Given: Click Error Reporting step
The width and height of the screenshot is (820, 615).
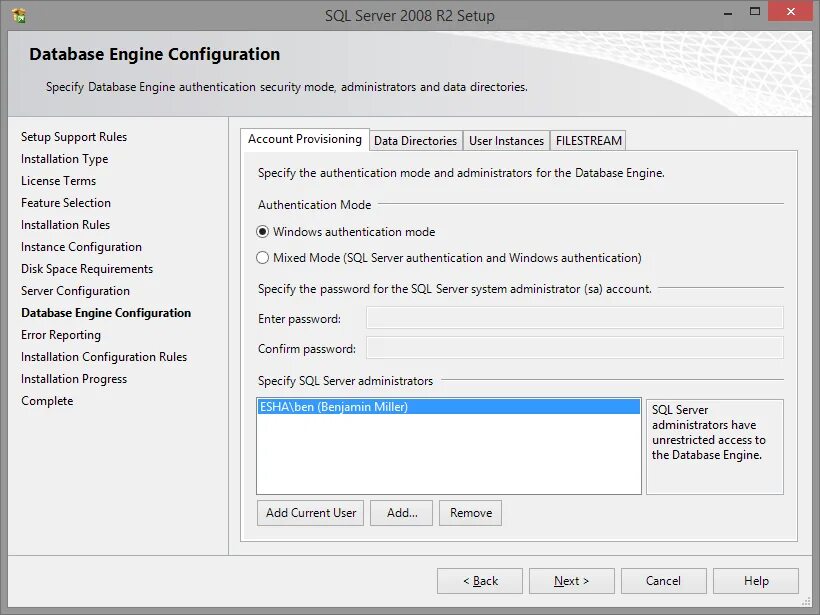Looking at the screenshot, I should coord(61,335).
